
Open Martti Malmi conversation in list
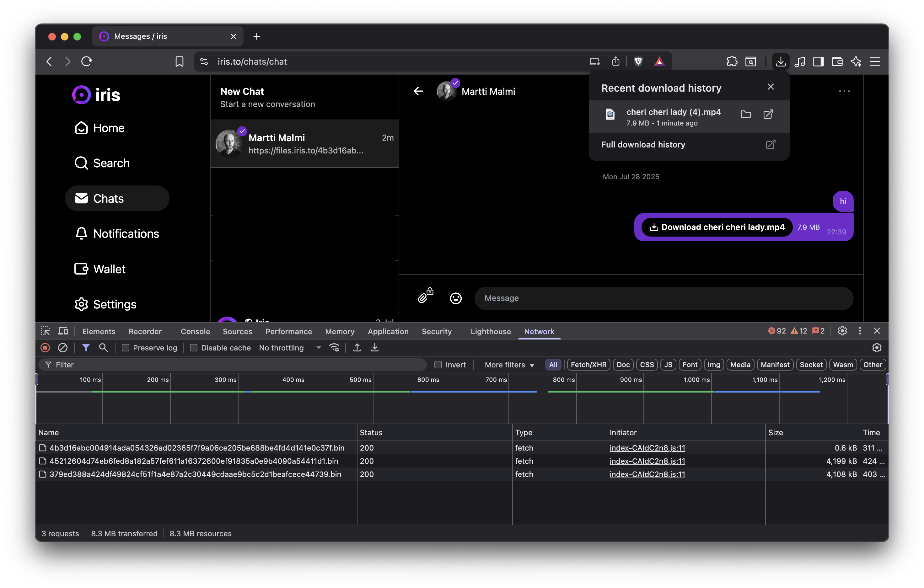click(x=305, y=144)
